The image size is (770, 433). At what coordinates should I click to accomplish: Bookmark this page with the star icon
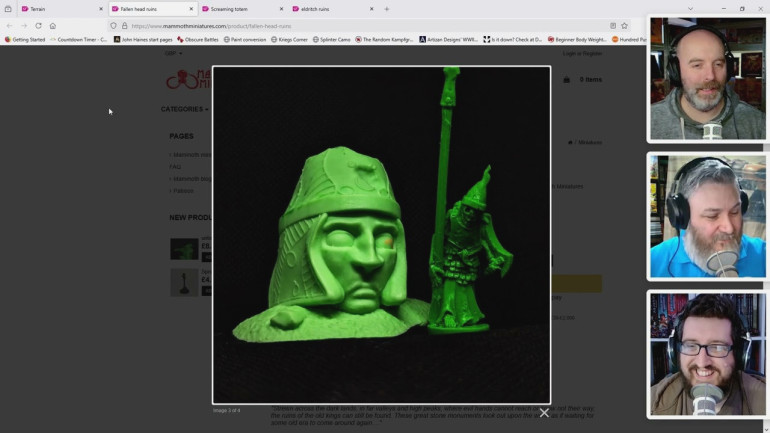pos(625,26)
